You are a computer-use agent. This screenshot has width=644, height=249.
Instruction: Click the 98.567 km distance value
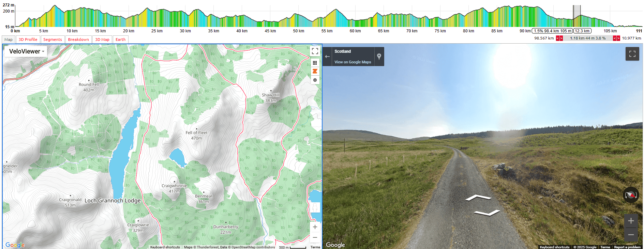point(544,38)
